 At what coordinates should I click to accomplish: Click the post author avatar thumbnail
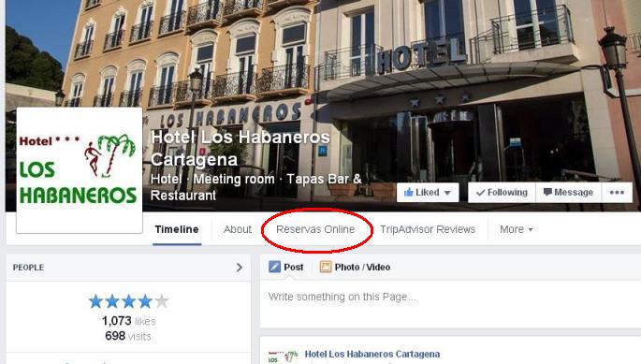pyautogui.click(x=283, y=357)
